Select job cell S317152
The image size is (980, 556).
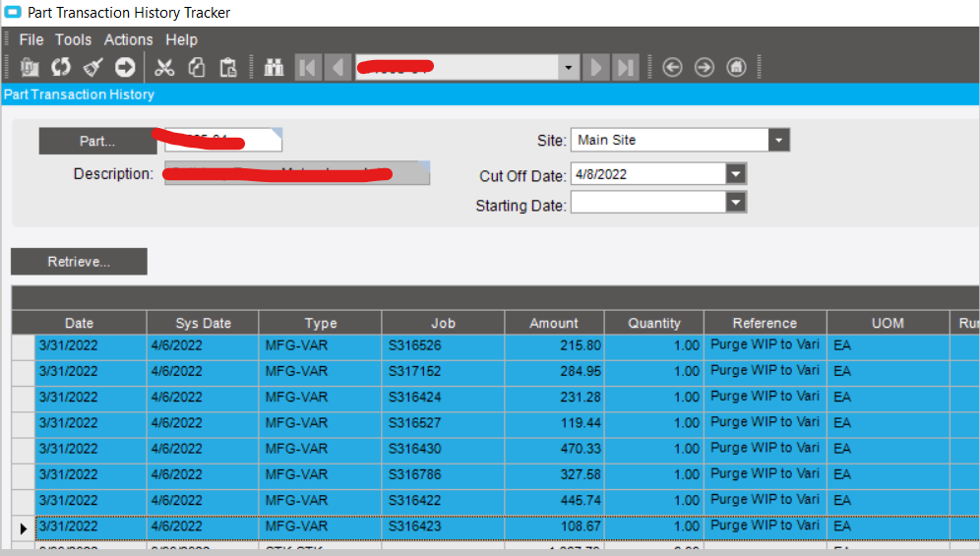point(443,372)
